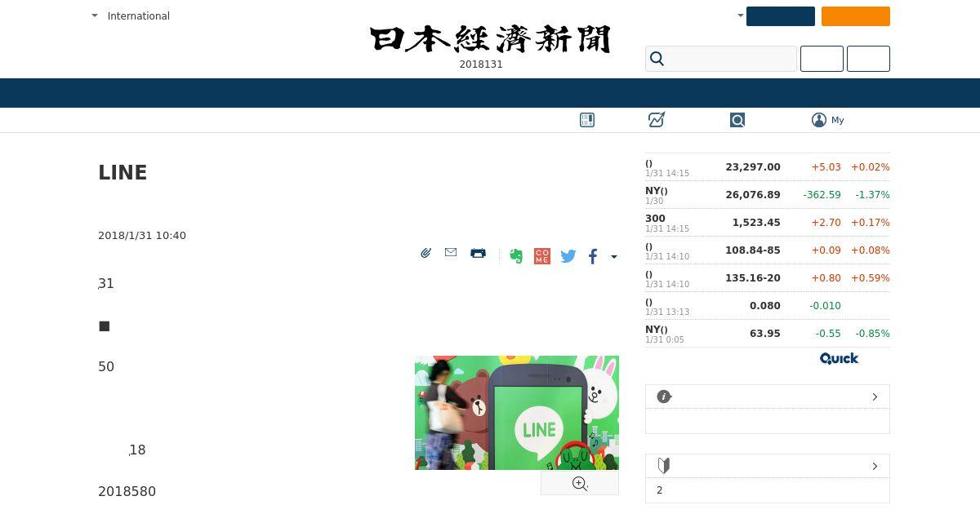The width and height of the screenshot is (980, 514).
Task: Click the beginner mark icon in sidebar
Action: [x=664, y=466]
